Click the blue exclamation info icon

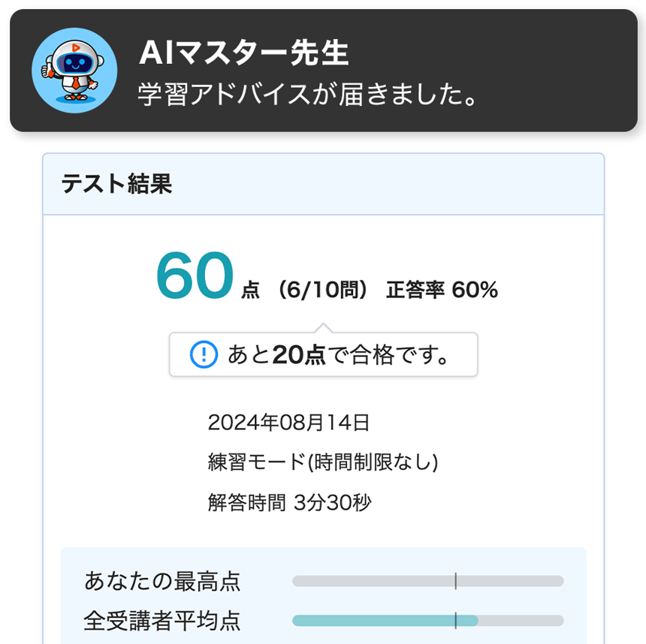pyautogui.click(x=204, y=354)
